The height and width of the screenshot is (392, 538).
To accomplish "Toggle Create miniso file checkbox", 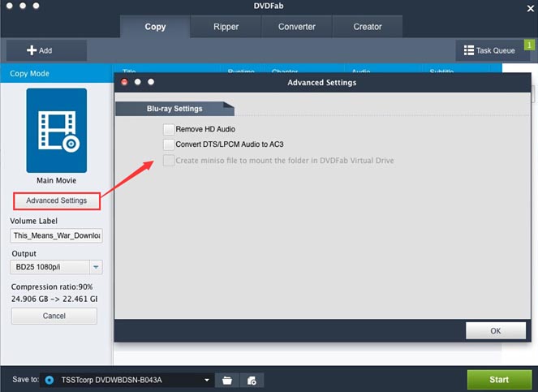I will pos(169,161).
